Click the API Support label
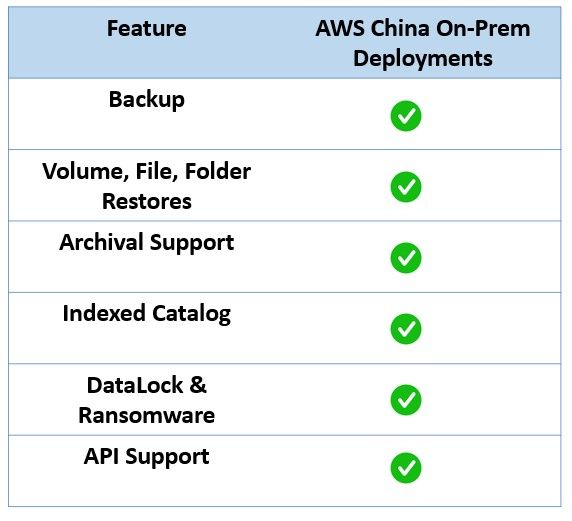 click(147, 457)
